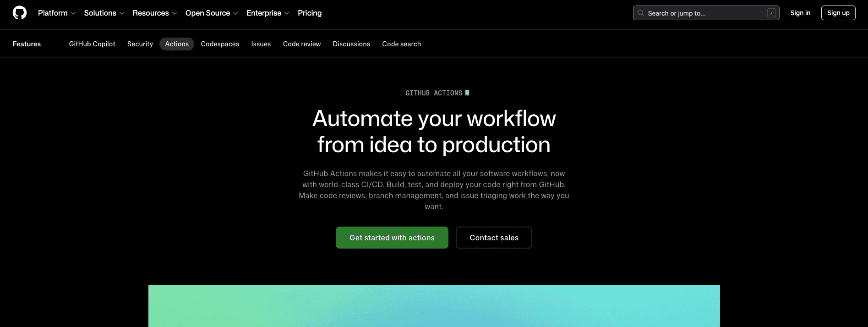
Task: Switch to the Codespaces tab
Action: tap(220, 44)
